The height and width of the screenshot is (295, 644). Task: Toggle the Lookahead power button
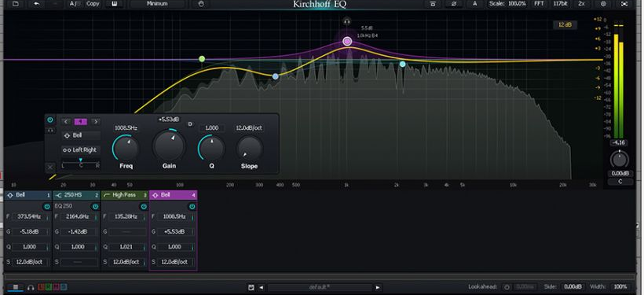(x=507, y=287)
